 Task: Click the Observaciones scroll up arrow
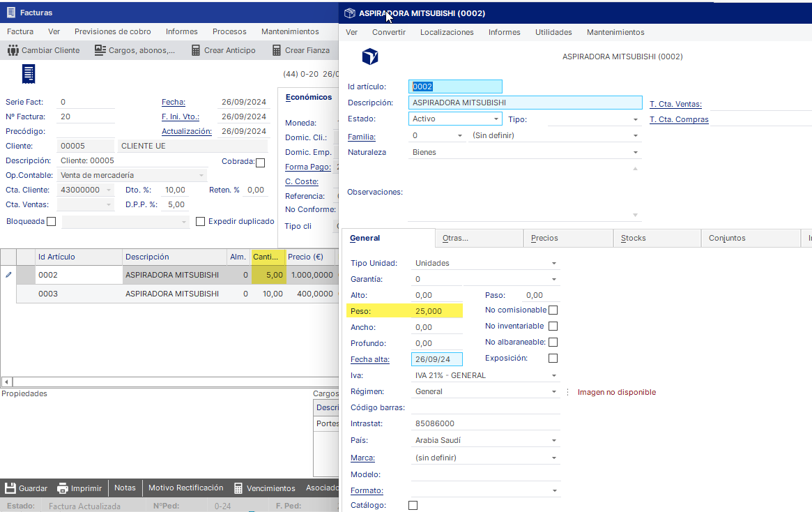636,169
